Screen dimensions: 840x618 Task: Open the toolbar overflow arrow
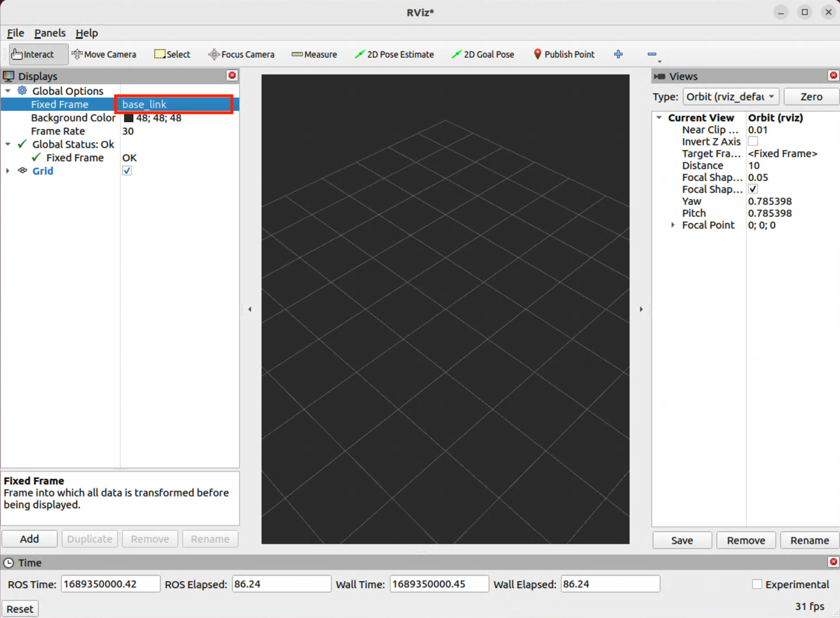tap(659, 61)
